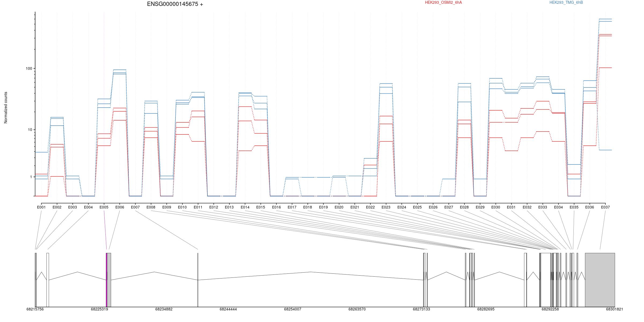Click the magenta highlighted exon in gene model
Image resolution: width=644 pixels, height=322 pixels.
pyautogui.click(x=107, y=280)
